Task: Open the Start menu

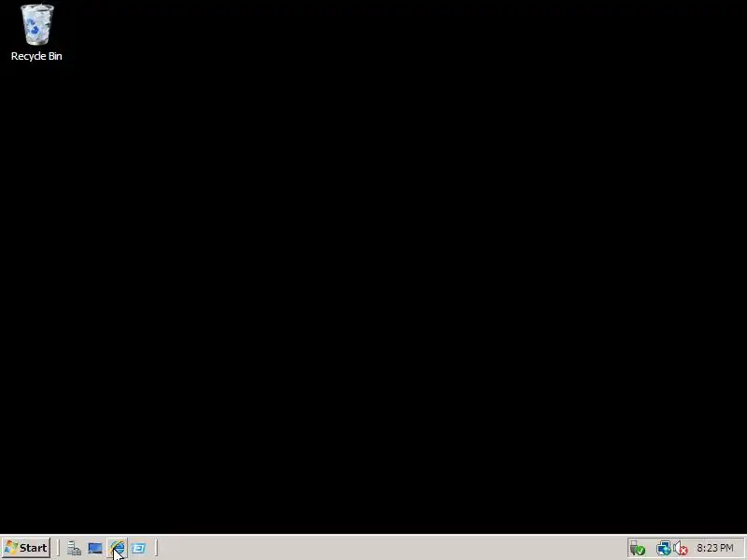Action: tap(26, 548)
